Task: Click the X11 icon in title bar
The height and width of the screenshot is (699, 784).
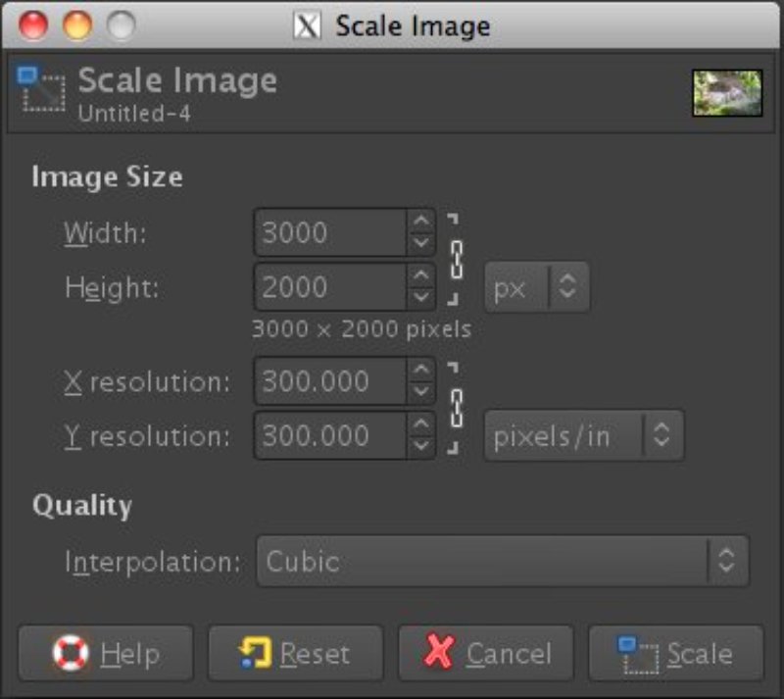Action: pyautogui.click(x=308, y=25)
